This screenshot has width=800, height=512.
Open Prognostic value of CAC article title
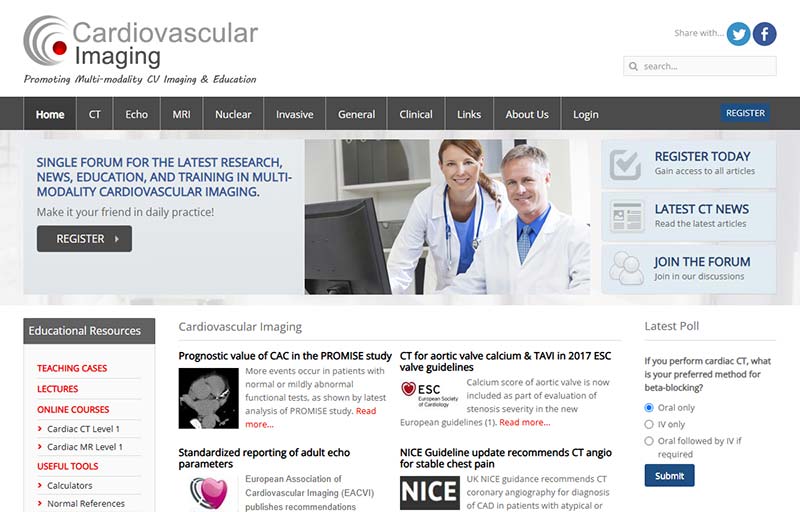tap(285, 356)
